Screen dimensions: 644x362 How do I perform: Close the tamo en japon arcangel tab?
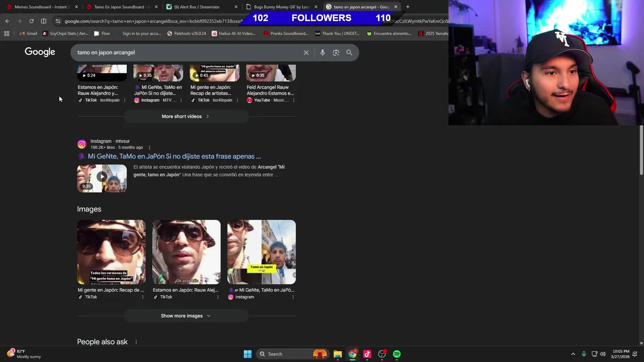point(395,7)
